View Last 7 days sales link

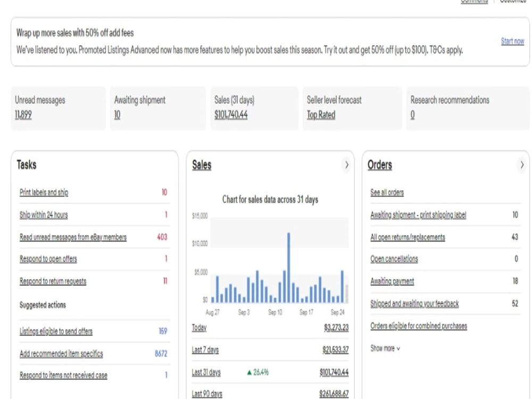pos(205,350)
